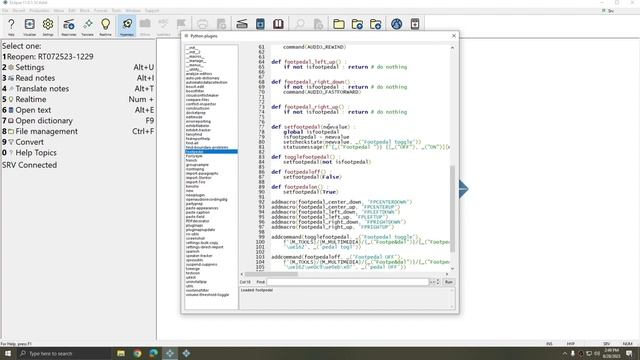Choose Read notes in the Select one list
The image size is (640, 360).
coord(78,78)
